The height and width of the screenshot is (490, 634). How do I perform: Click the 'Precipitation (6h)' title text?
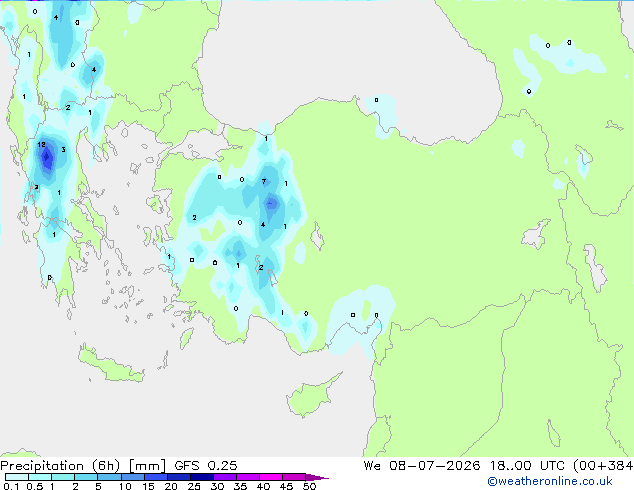60,466
